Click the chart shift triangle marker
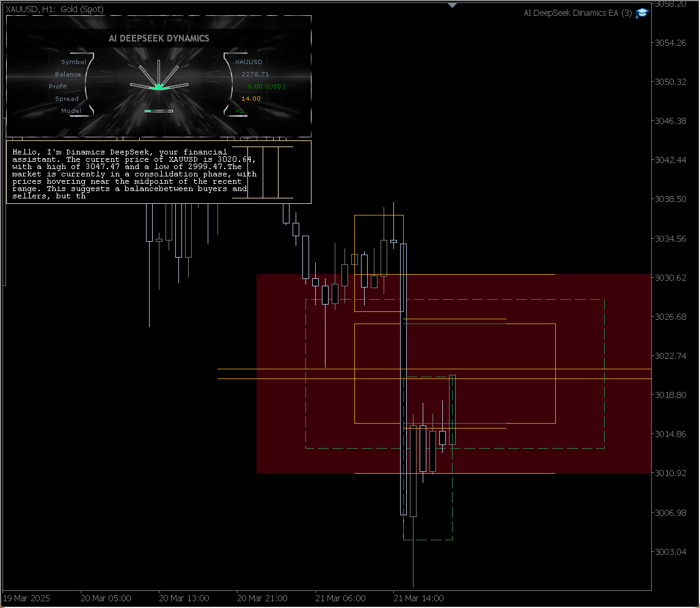 [452, 5]
